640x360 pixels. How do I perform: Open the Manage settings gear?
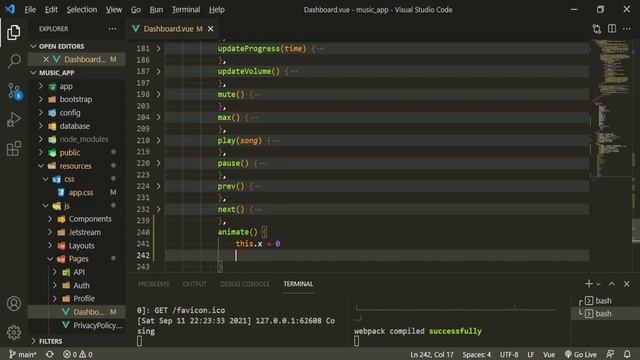coord(13,333)
